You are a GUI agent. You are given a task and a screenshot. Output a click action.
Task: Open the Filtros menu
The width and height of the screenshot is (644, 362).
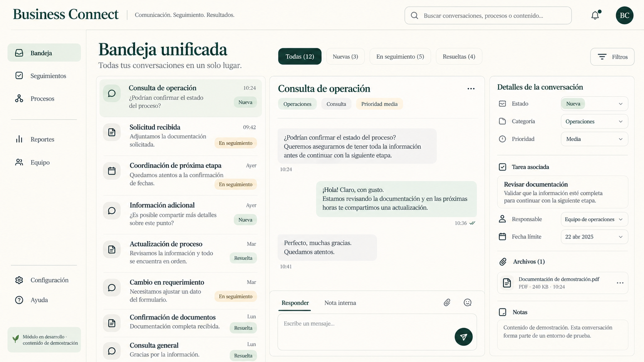pyautogui.click(x=612, y=57)
